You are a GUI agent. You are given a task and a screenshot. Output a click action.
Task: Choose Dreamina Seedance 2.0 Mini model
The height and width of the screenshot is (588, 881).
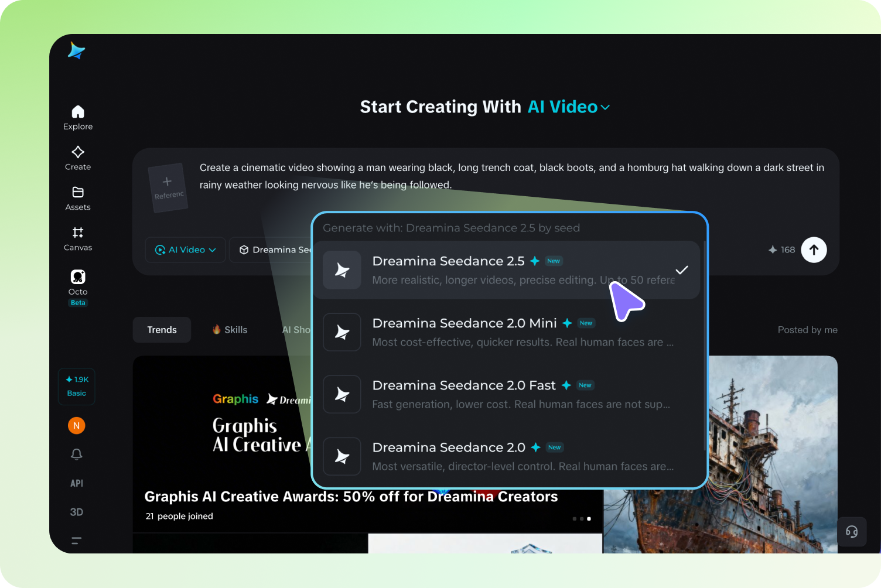pyautogui.click(x=507, y=332)
